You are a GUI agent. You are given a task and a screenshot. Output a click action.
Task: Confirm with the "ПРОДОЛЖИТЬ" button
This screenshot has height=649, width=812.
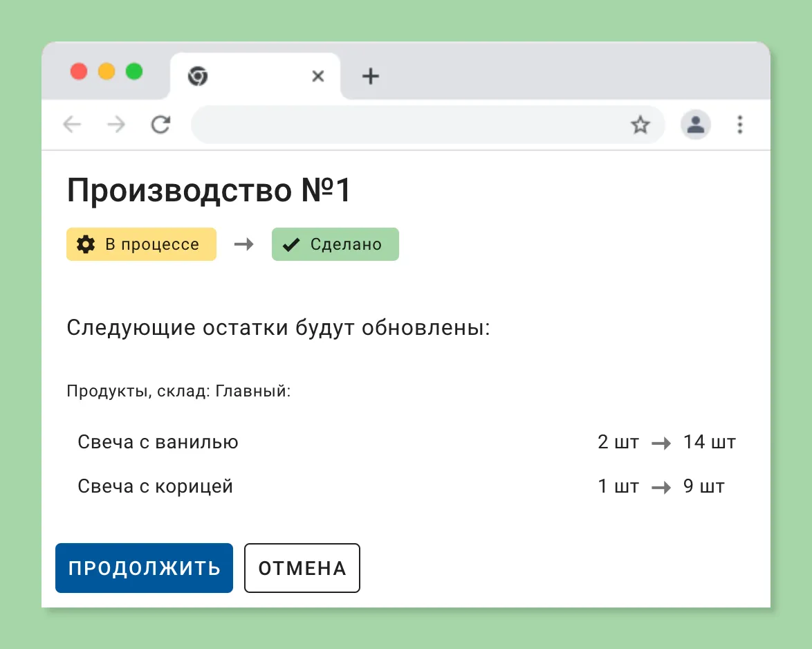144,567
